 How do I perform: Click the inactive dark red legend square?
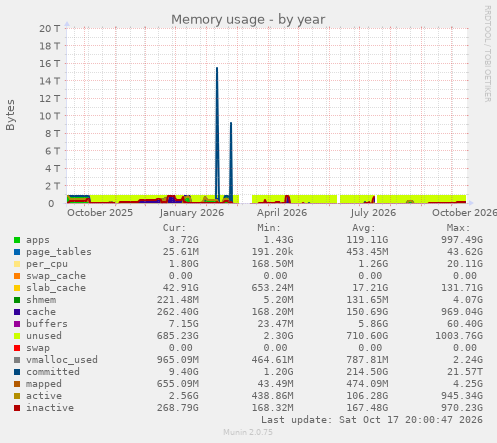pyautogui.click(x=17, y=408)
